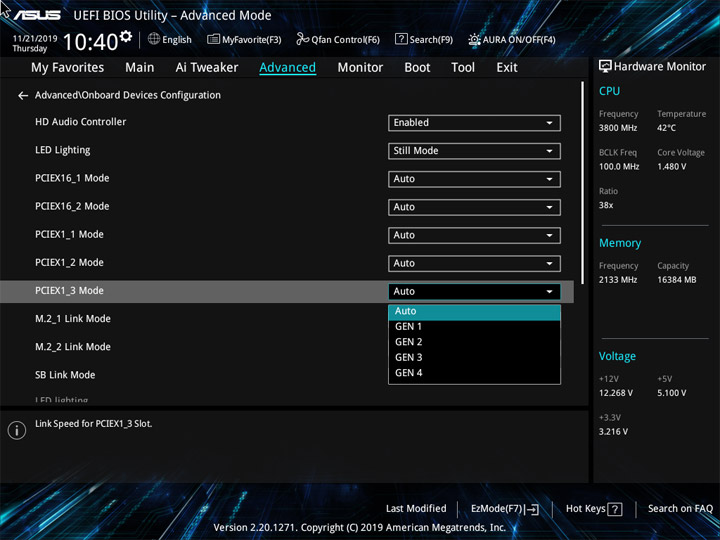Viewport: 720px width, 540px height.
Task: Open the PCIEX16_2 Mode dropdown
Action: click(474, 207)
